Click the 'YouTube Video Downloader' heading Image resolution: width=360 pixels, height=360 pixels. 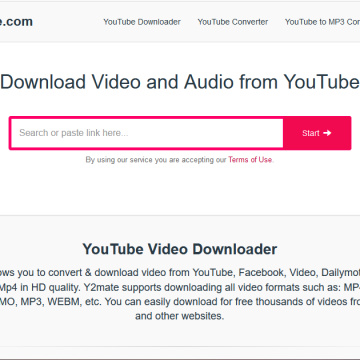pos(180,249)
